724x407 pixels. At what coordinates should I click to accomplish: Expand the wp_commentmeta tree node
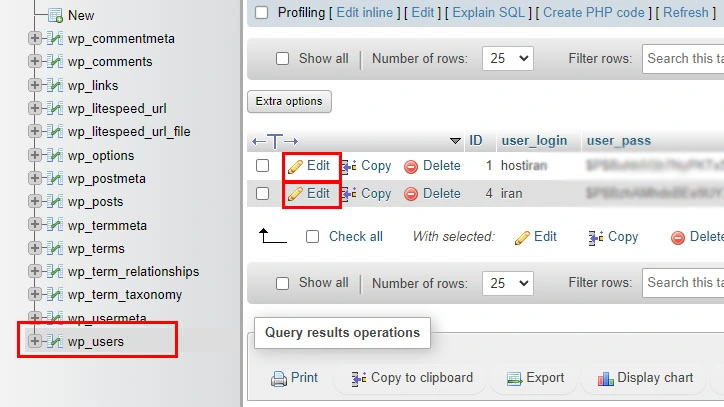pyautogui.click(x=34, y=38)
